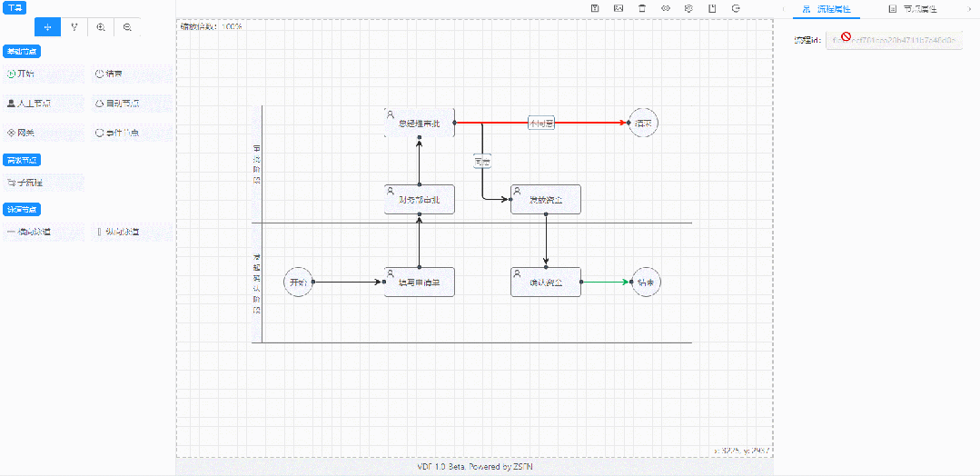Activate the connection line tool

(x=74, y=27)
